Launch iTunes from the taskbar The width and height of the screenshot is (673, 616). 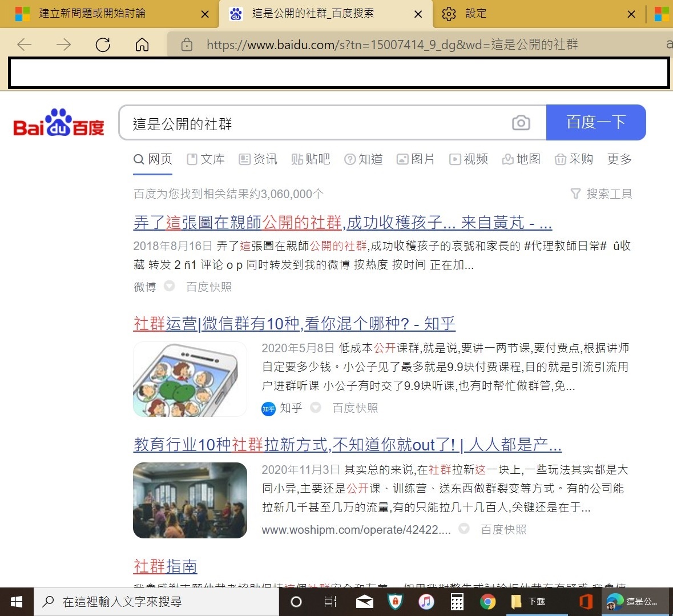[426, 601]
